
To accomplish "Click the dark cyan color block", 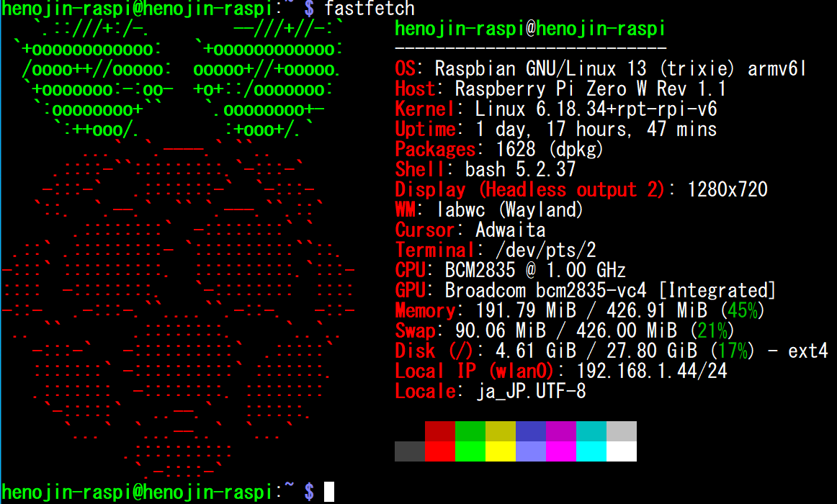I will point(591,431).
